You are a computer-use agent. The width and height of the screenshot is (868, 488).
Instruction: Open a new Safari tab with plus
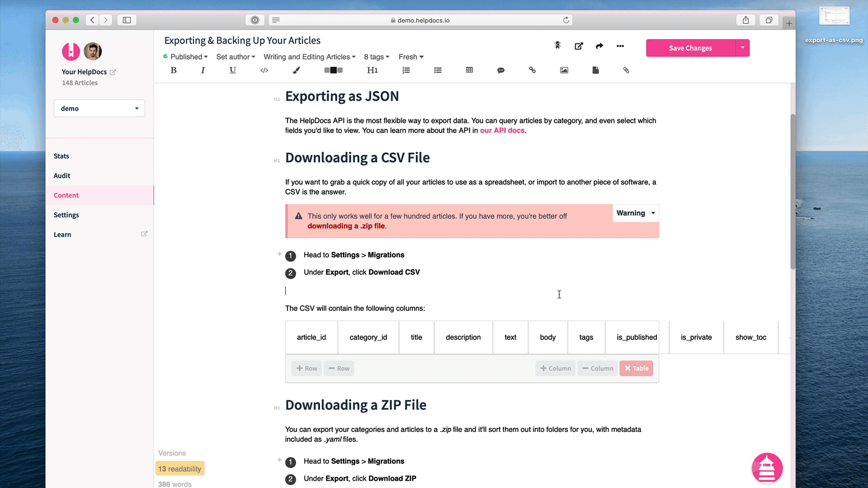pyautogui.click(x=789, y=23)
